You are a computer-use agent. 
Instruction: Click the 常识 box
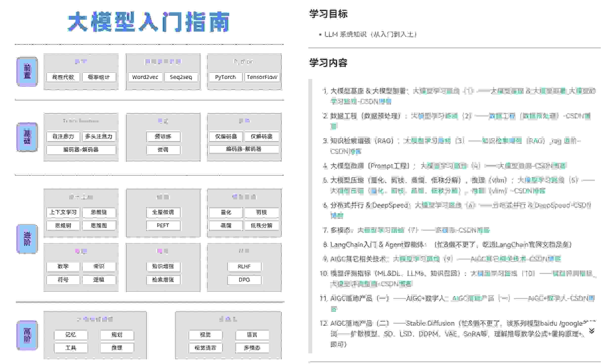coord(99,267)
